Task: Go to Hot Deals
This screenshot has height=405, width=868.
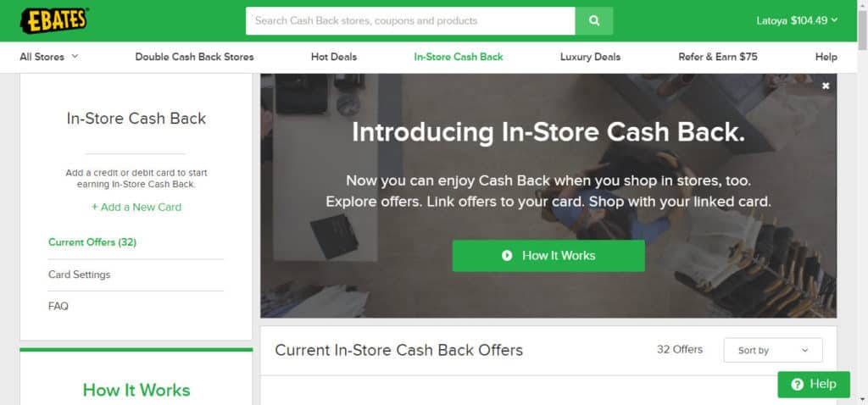Action: (x=334, y=57)
